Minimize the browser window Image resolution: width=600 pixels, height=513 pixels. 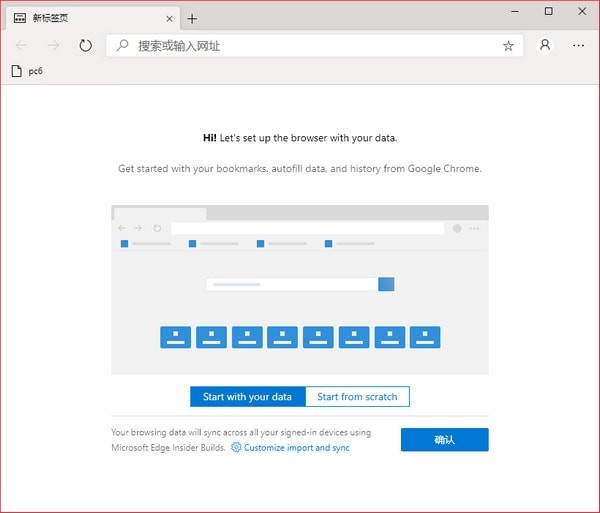(x=515, y=11)
